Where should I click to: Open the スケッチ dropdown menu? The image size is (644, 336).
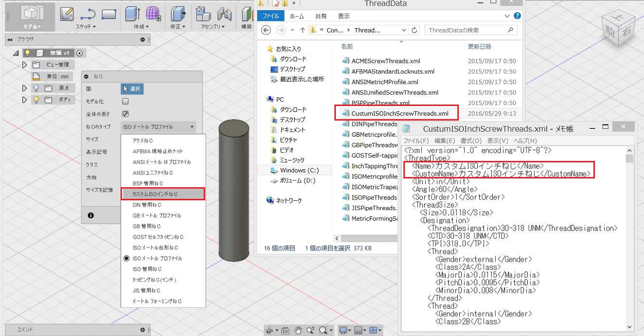86,27
